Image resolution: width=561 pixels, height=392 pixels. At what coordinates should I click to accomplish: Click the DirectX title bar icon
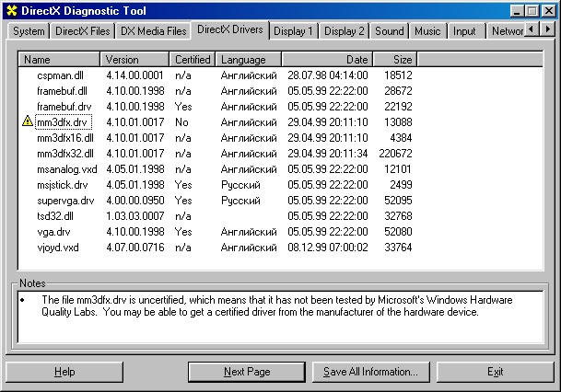[12, 9]
